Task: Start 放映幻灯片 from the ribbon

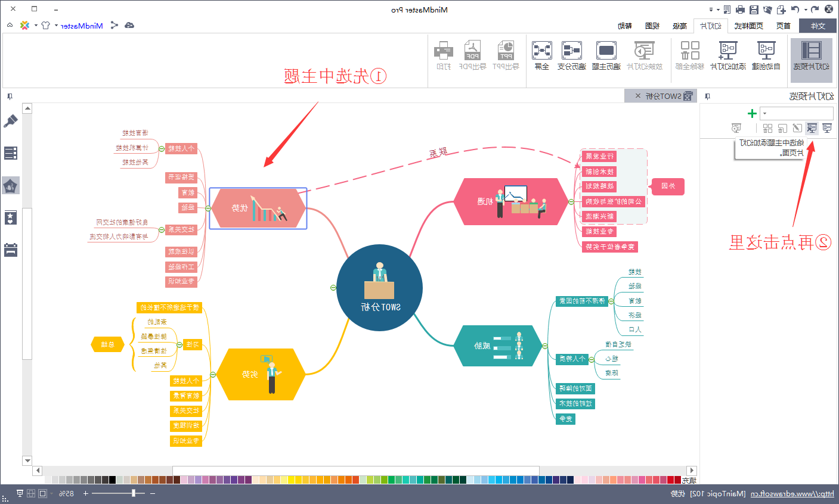Action: 645,56
